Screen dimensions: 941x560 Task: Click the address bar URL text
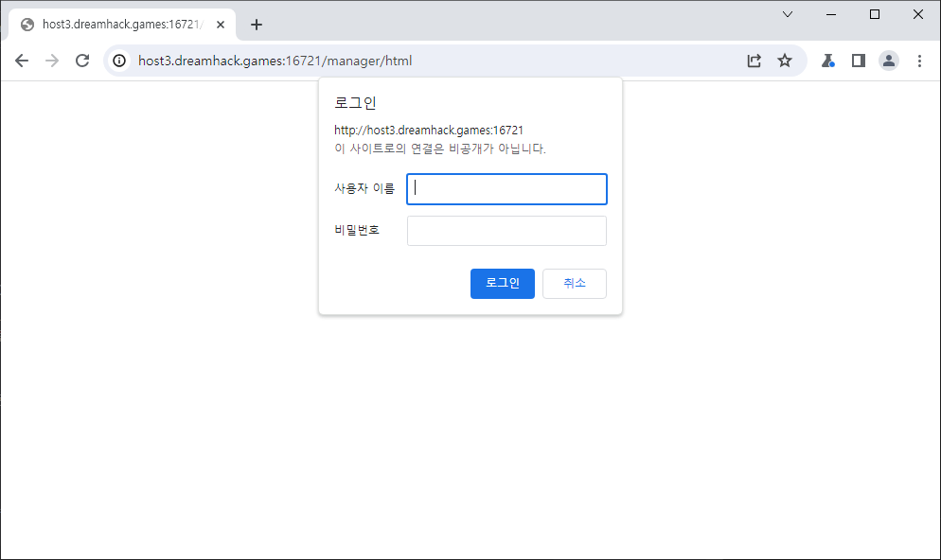point(275,61)
